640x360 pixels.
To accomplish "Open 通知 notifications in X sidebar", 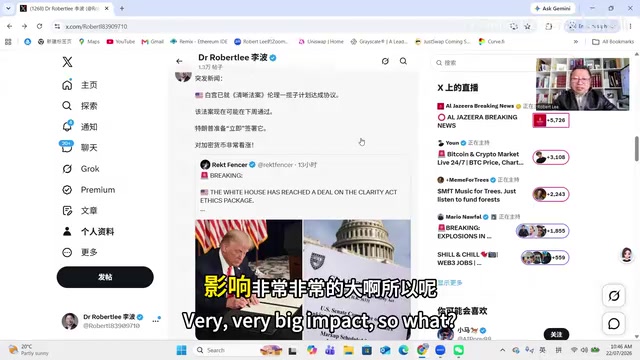I will pos(80,127).
